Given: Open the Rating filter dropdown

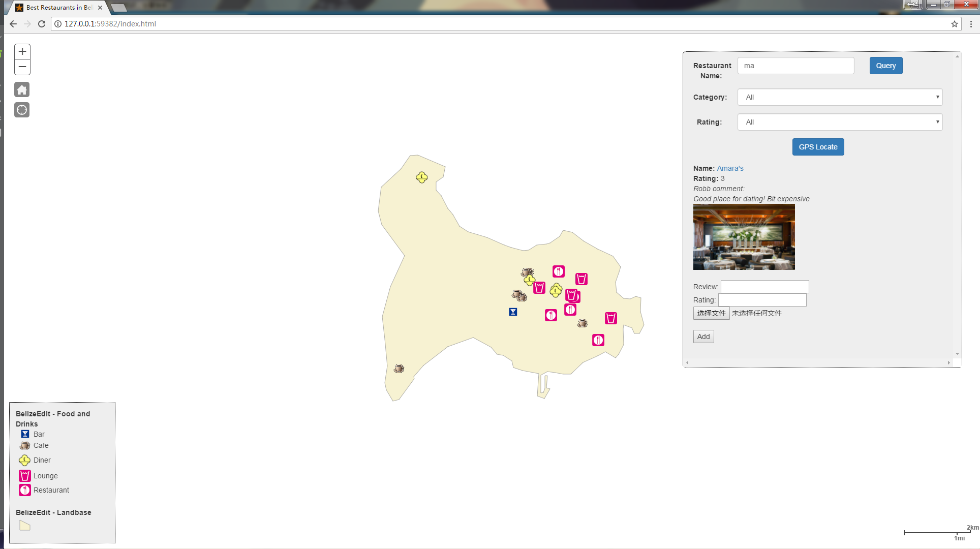Looking at the screenshot, I should tap(840, 122).
